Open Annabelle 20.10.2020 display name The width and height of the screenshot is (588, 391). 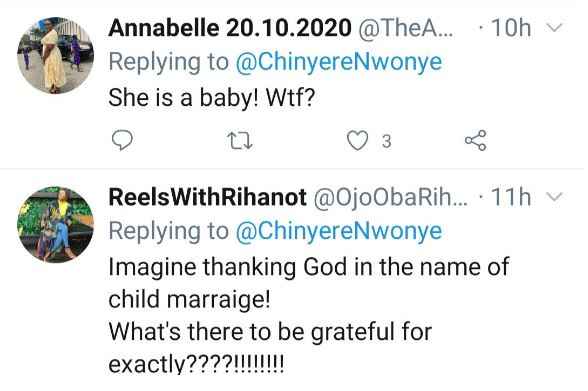(x=230, y=28)
